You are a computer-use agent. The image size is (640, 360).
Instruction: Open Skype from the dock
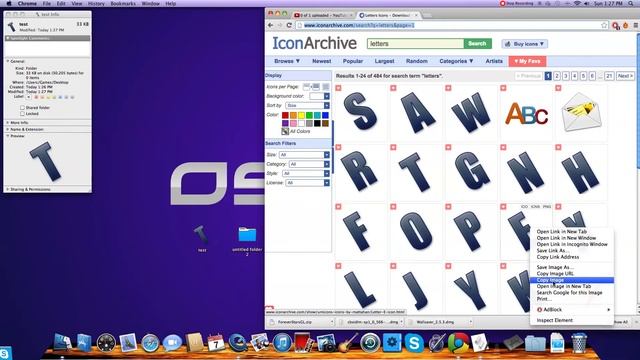pyautogui.click(x=413, y=343)
